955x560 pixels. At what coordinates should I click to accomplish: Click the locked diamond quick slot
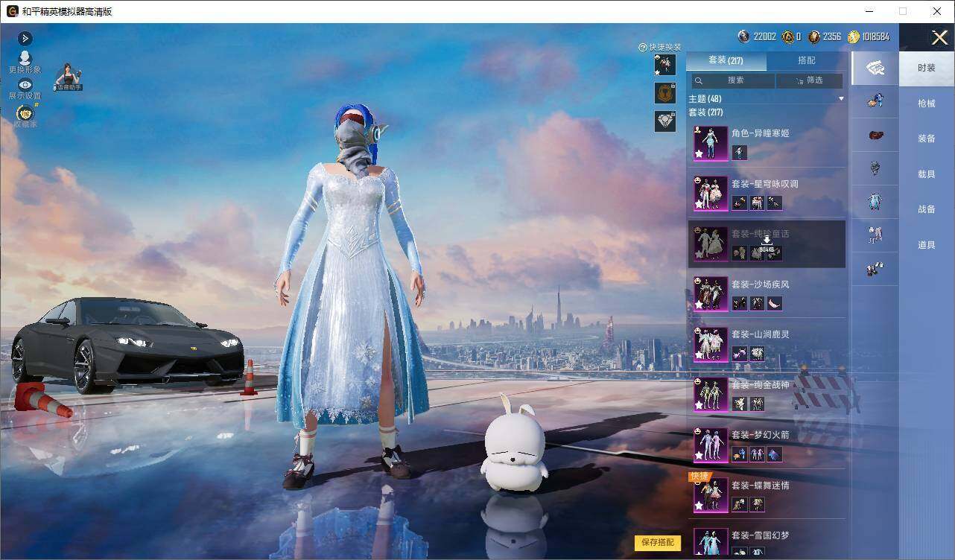665,121
